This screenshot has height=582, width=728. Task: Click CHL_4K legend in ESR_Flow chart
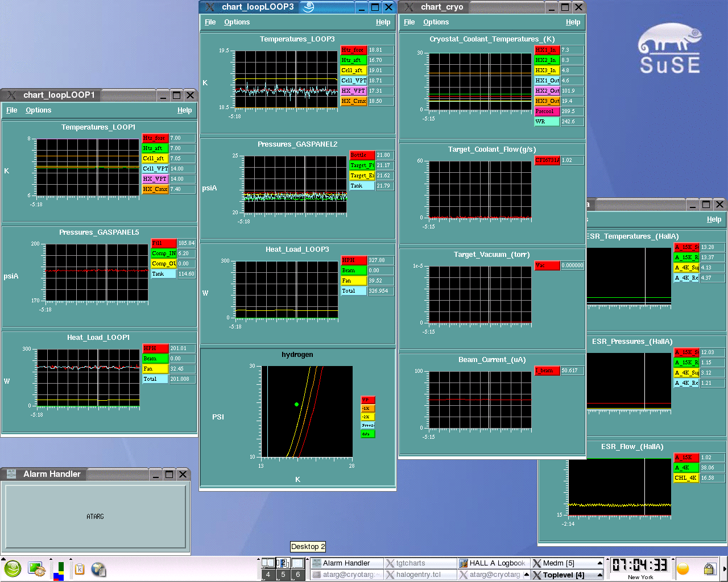[686, 478]
